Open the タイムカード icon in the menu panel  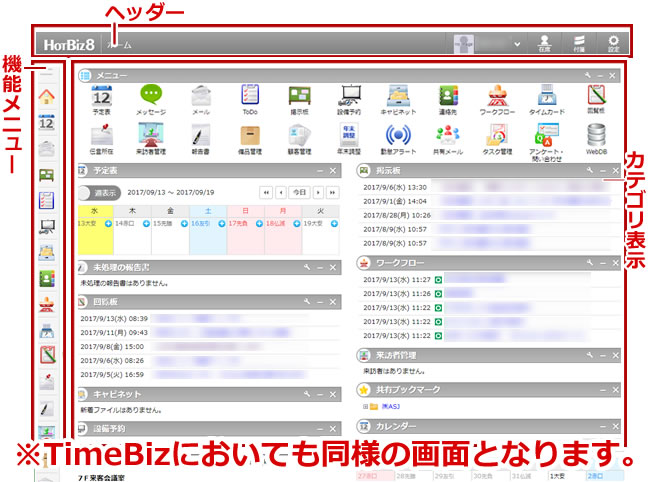pyautogui.click(x=547, y=95)
